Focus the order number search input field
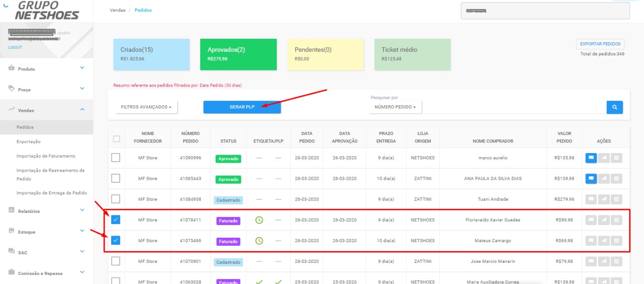644x284 pixels. pos(514,107)
